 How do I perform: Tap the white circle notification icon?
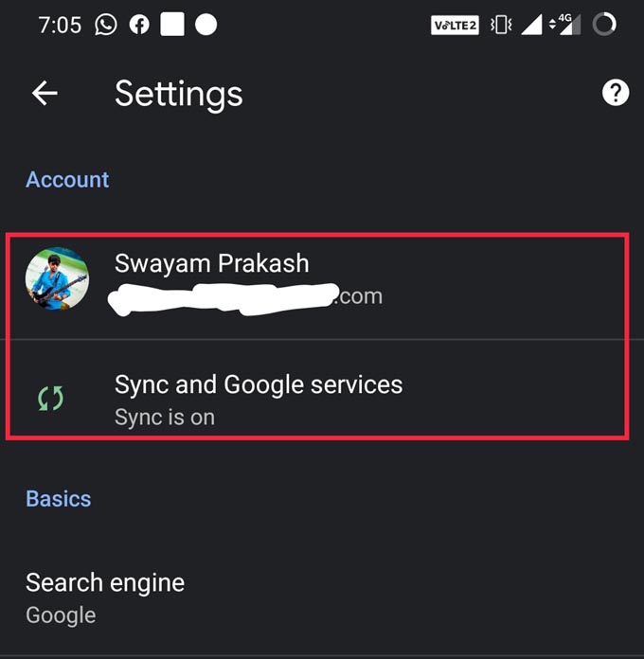[206, 25]
